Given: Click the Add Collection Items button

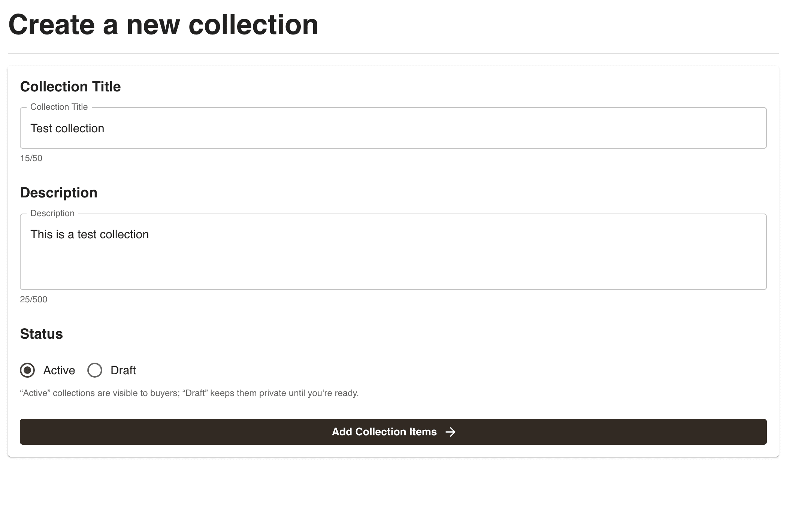Looking at the screenshot, I should coord(393,432).
